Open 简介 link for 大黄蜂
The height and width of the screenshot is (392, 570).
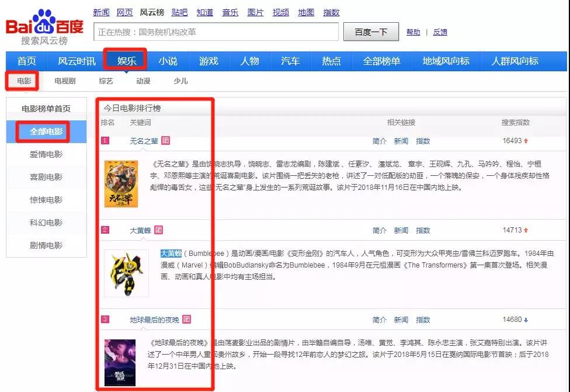tap(379, 230)
